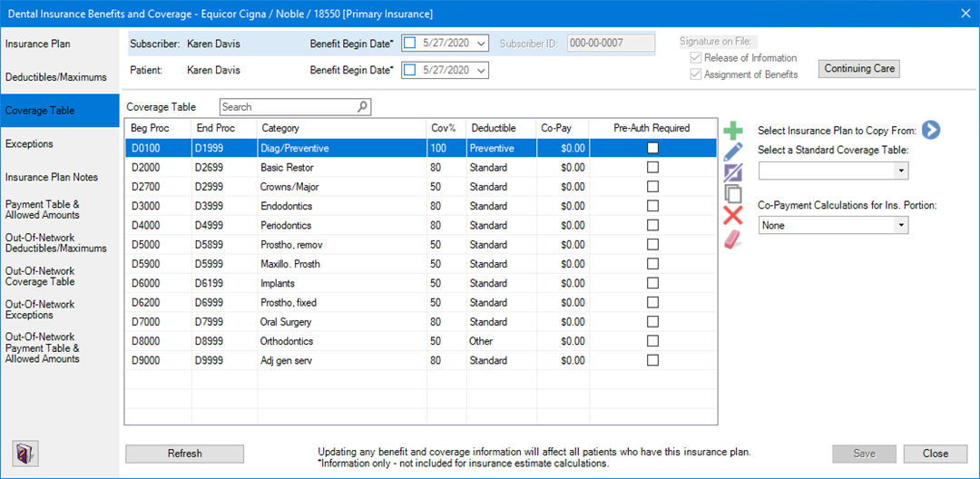980x479 pixels.
Task: Click arrow beside Select Insurance Plan to Copy From
Action: tap(930, 131)
